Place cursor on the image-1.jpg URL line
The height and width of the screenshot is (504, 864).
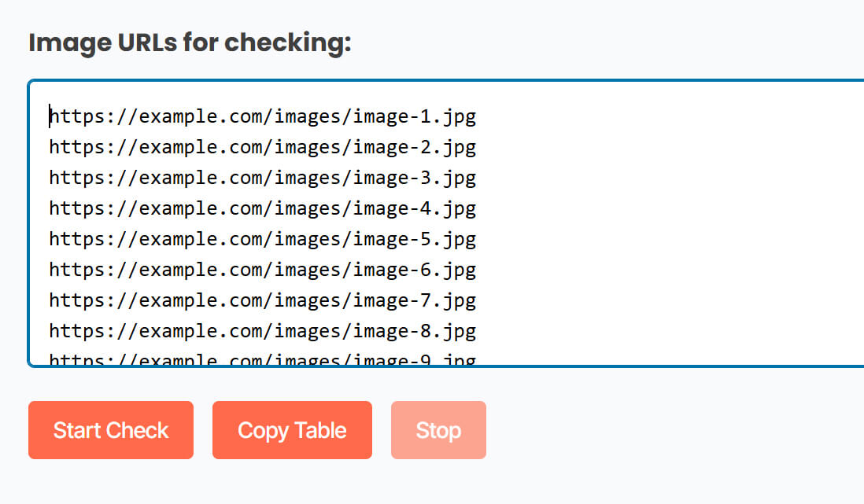[x=262, y=116]
